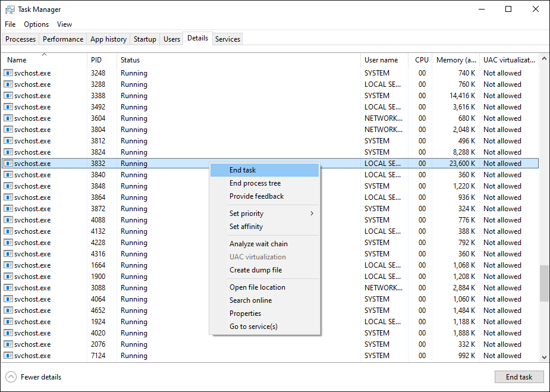
Task: Select the PID 1924 cell
Action: [x=98, y=321]
